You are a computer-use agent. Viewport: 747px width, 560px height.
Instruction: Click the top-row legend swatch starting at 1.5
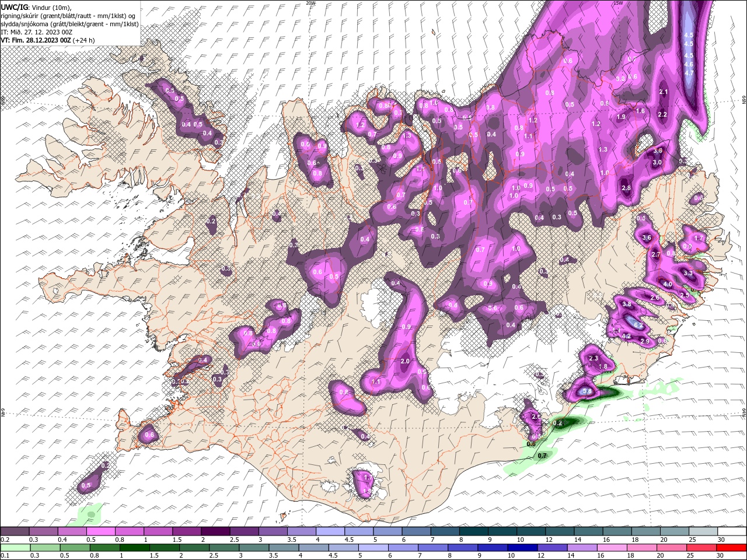click(187, 531)
